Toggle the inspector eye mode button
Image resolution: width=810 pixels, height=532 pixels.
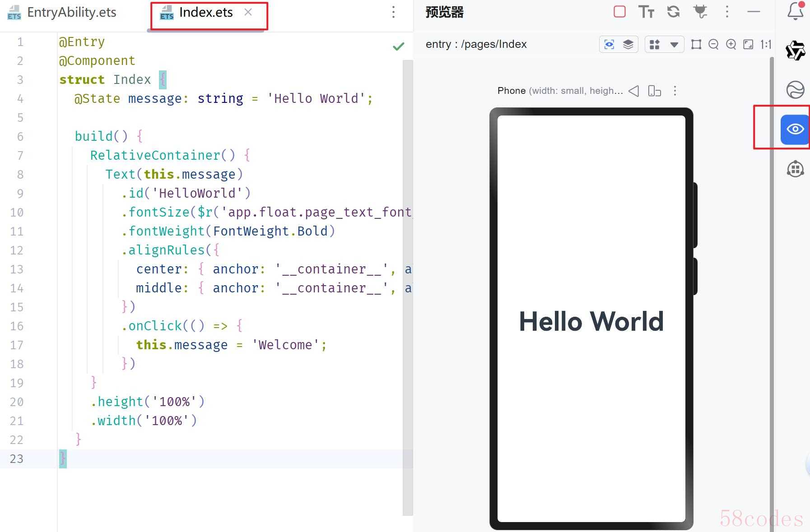(x=609, y=44)
